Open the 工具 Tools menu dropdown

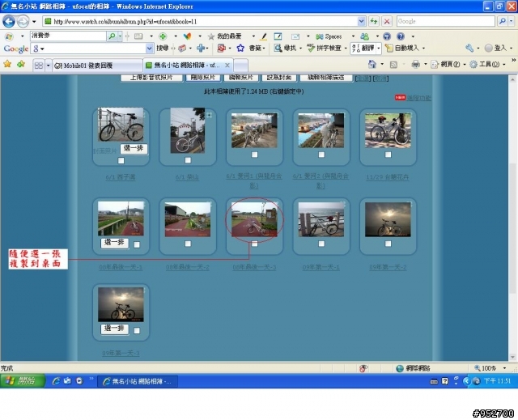503,65
